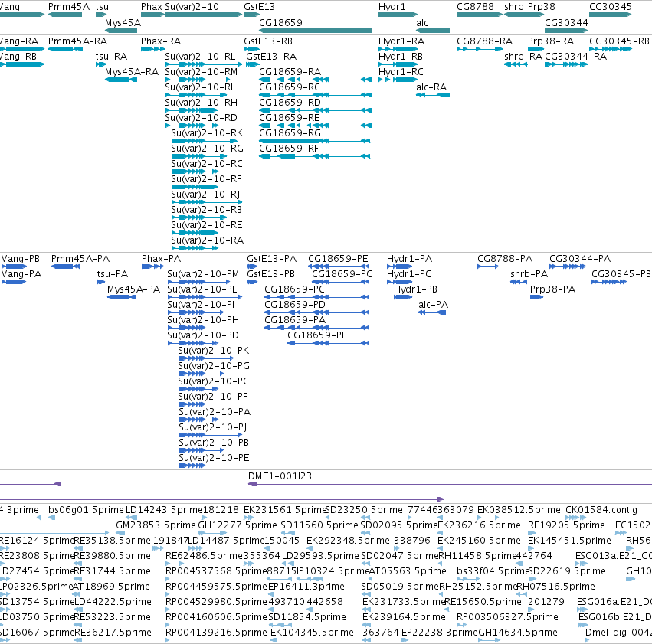
Task: Click the Prp38 gene label
Action: pyautogui.click(x=542, y=7)
